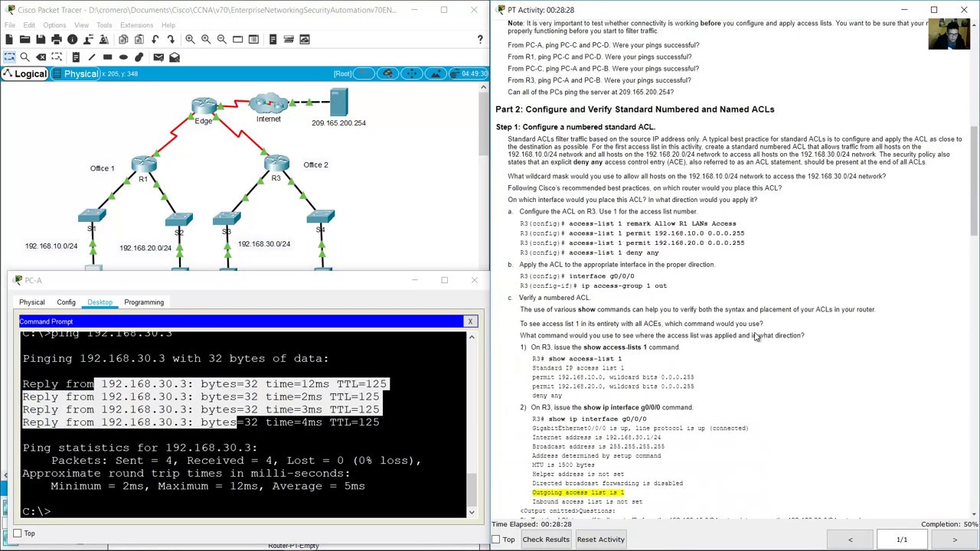Open the Config tab in PC-A window
980x551 pixels.
(66, 302)
